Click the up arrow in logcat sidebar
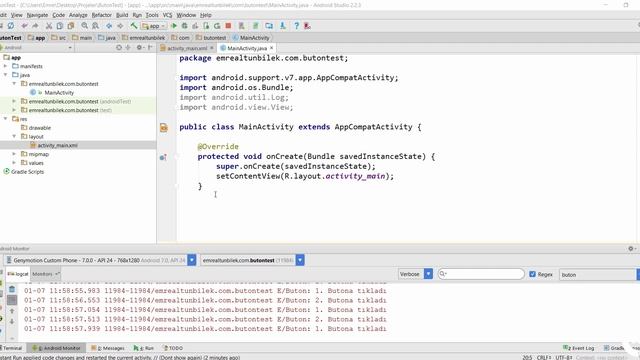640x360 pixels. pyautogui.click(x=12, y=311)
